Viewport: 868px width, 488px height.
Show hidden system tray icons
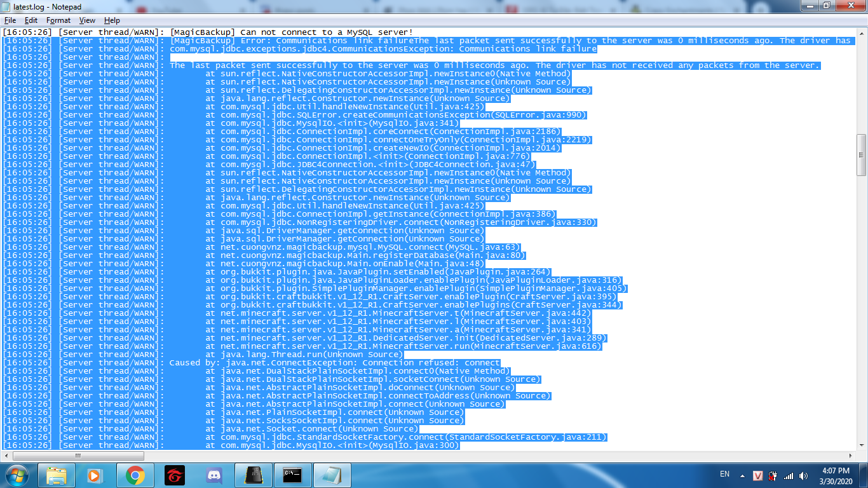coord(742,475)
